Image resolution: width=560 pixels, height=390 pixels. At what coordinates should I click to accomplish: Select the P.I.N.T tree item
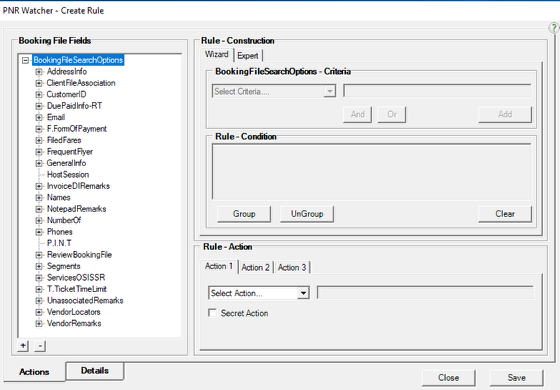click(x=59, y=243)
